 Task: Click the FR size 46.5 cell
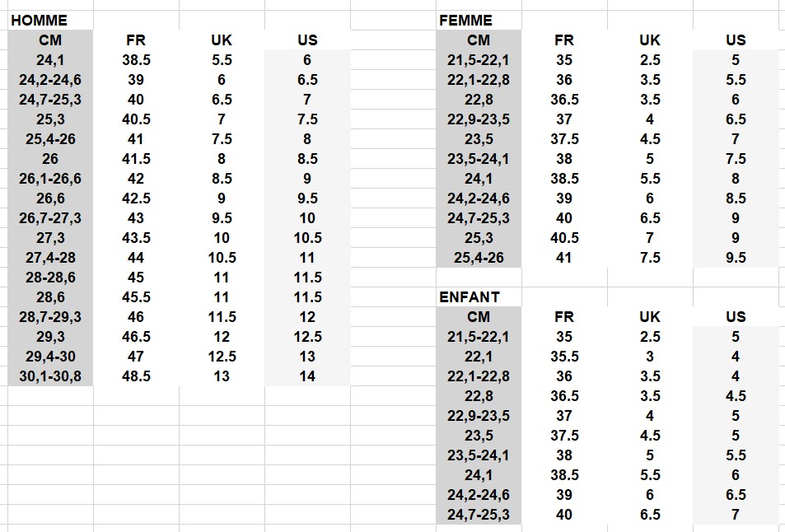[x=136, y=337]
